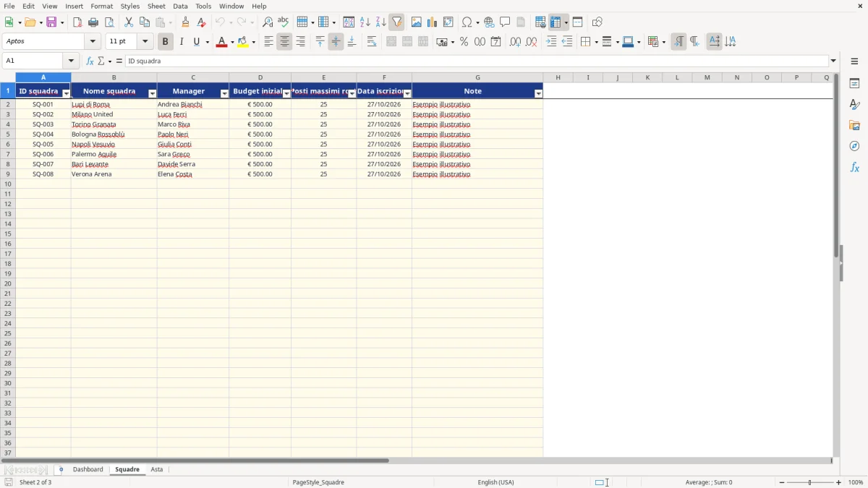Toggle Underline formatting

tap(197, 42)
